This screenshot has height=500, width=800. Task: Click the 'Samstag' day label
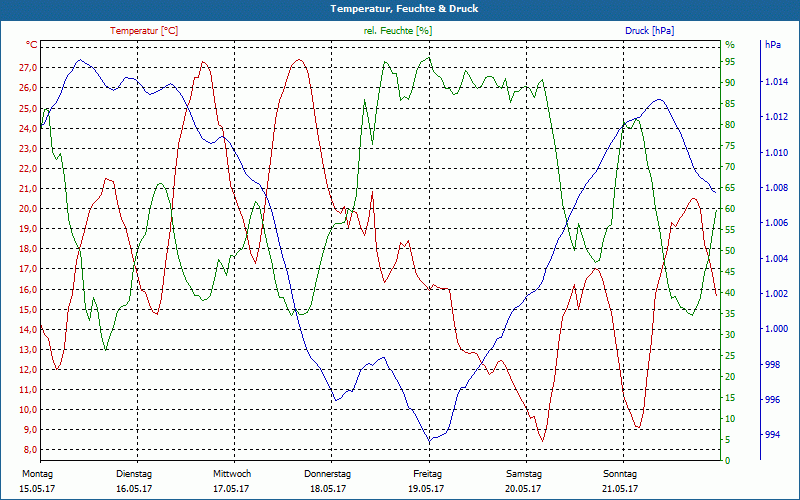[524, 474]
